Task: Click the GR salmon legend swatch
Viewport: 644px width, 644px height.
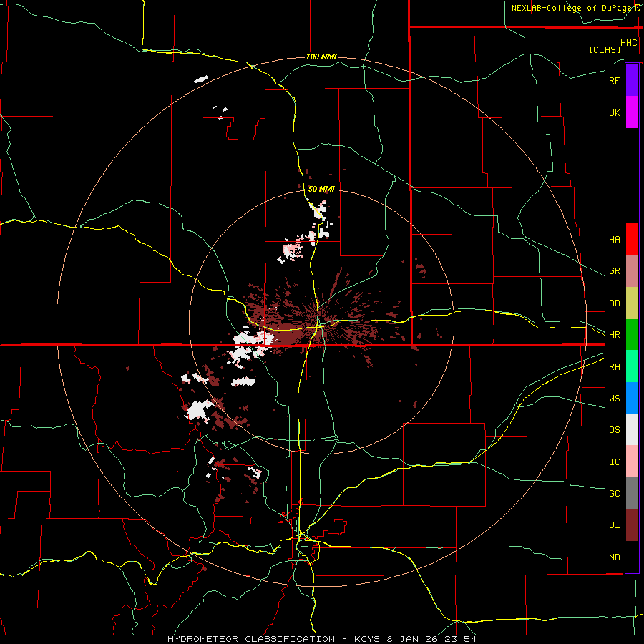Action: pyautogui.click(x=632, y=270)
